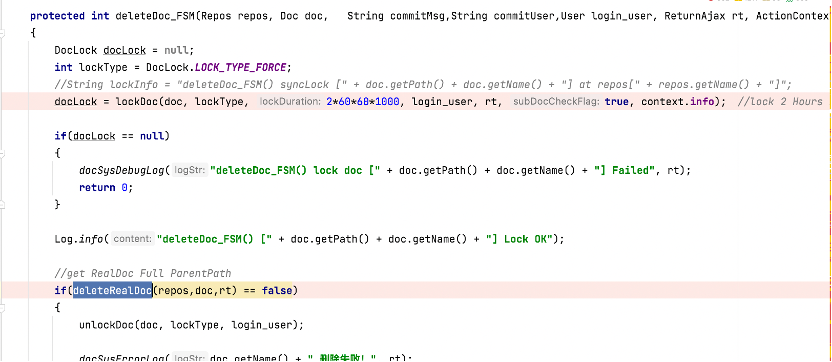832x362 pixels.
Task: Collapse the deleteDoc_FSM method fold marker
Action: 3,33
